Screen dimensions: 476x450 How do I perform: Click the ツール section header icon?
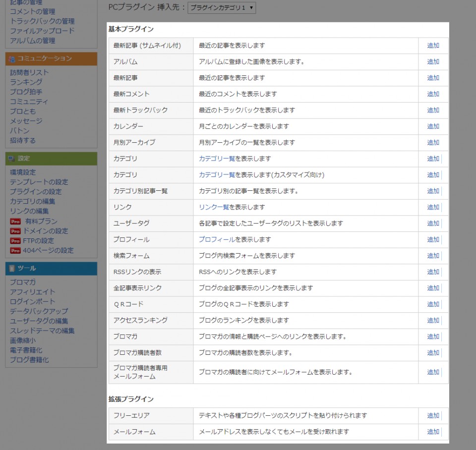(x=12, y=268)
